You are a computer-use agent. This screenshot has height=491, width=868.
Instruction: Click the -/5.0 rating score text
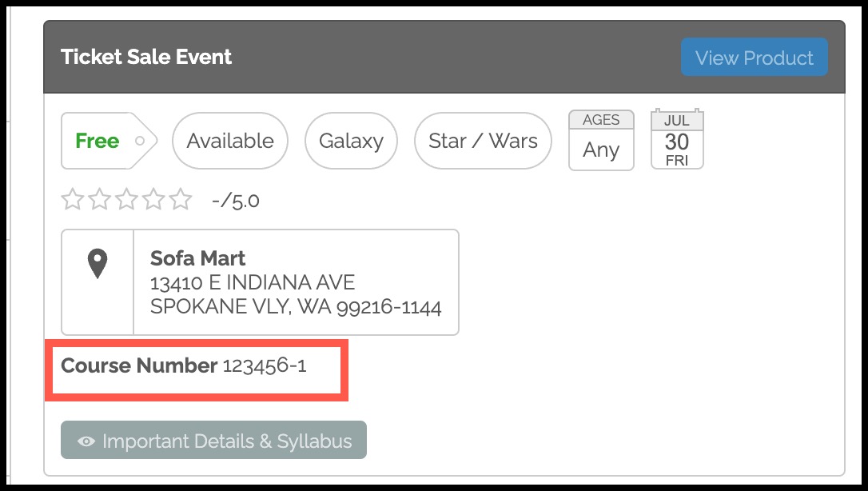236,201
